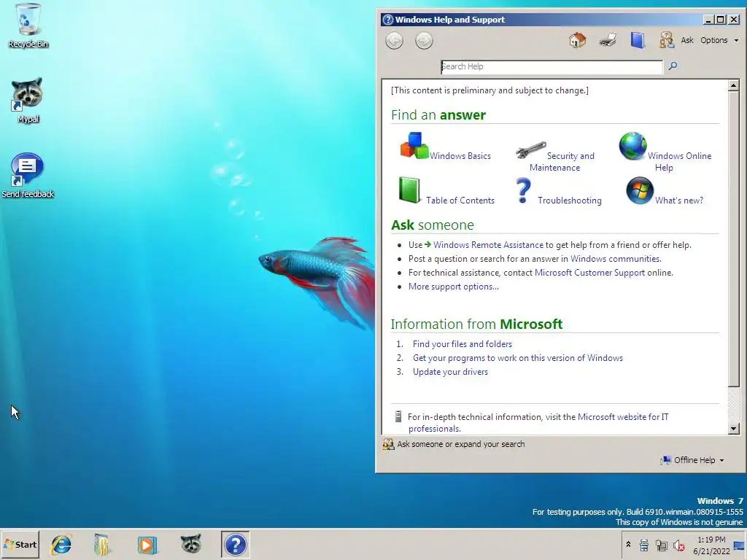This screenshot has width=747, height=560.
Task: Click the Troubleshooting question mark icon
Action: (523, 190)
